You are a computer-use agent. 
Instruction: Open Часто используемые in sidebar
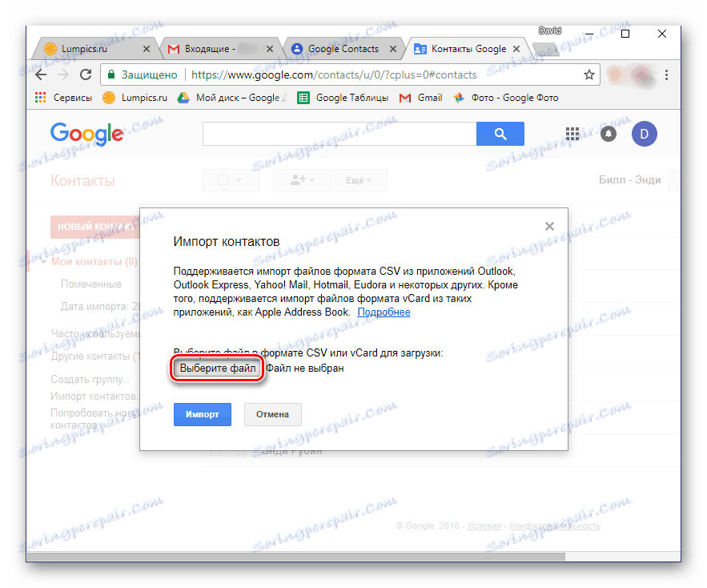point(95,333)
